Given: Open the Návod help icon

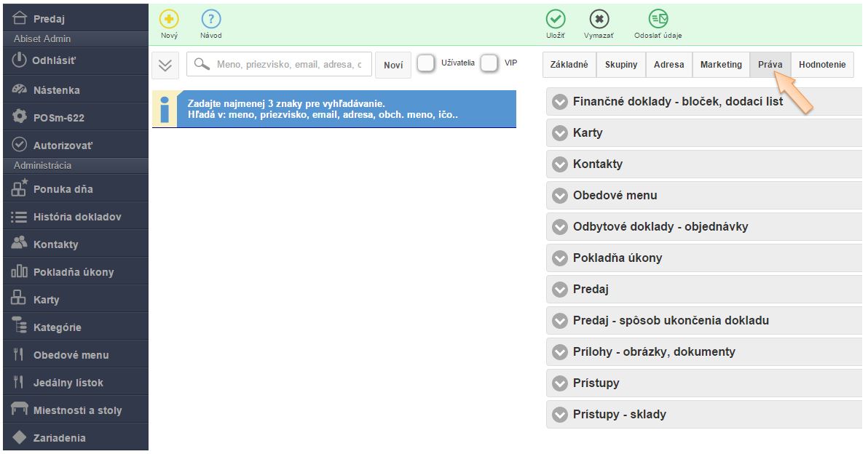Looking at the screenshot, I should pos(211,20).
